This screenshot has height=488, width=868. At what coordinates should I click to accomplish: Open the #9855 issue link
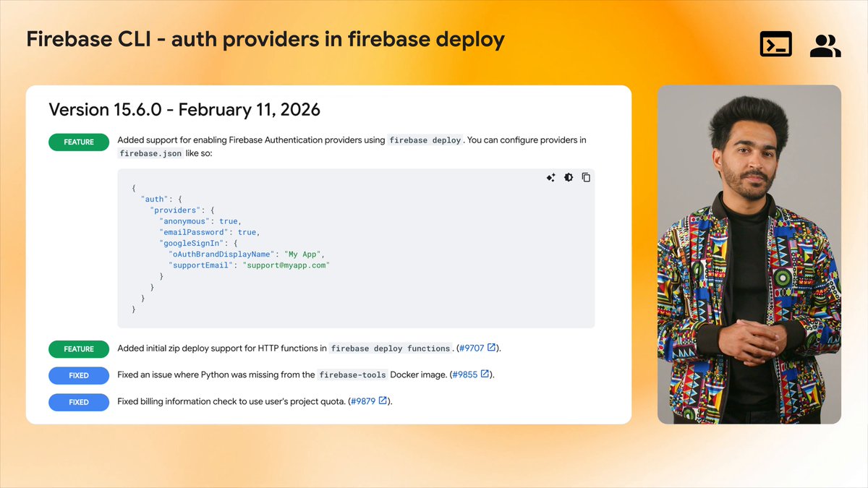[x=464, y=375]
